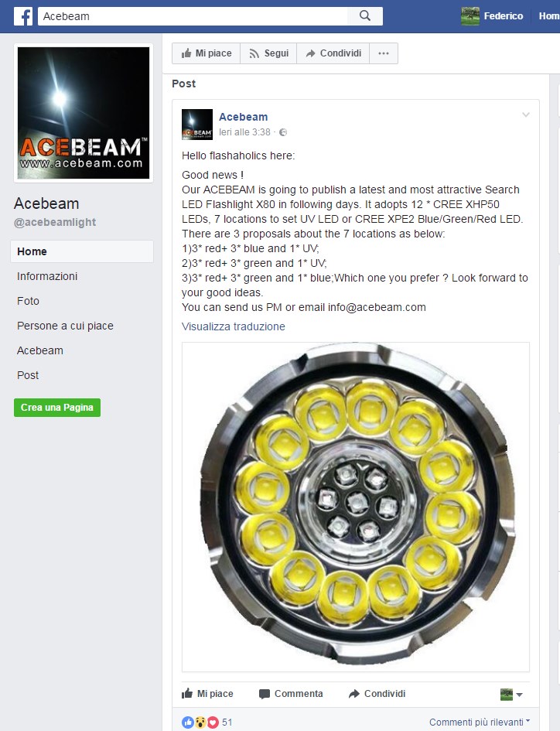
Task: Click the green Crea una Pagina button
Action: coord(57,408)
